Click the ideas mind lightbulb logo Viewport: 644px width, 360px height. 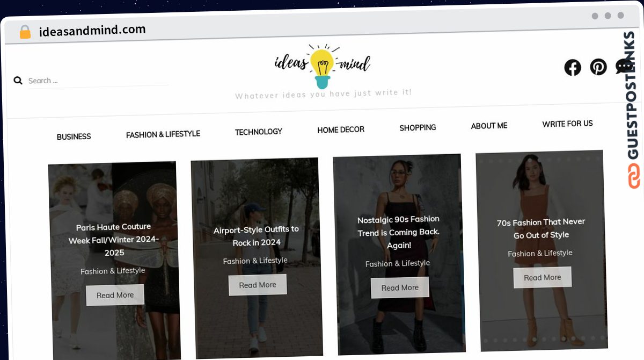coord(322,66)
